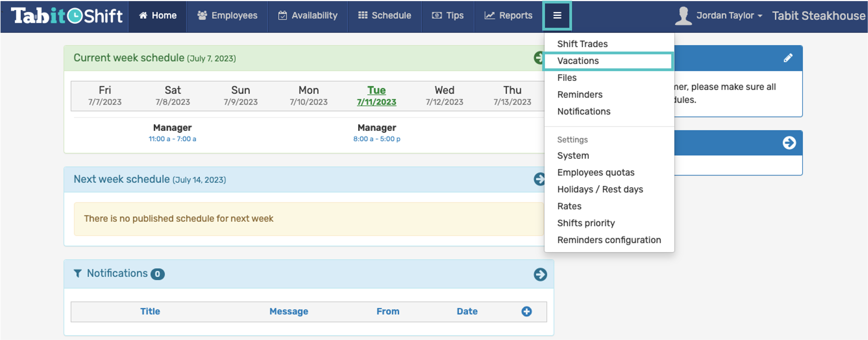This screenshot has height=340, width=868.
Task: Click the Notifications panel arrow icon
Action: coord(540,274)
